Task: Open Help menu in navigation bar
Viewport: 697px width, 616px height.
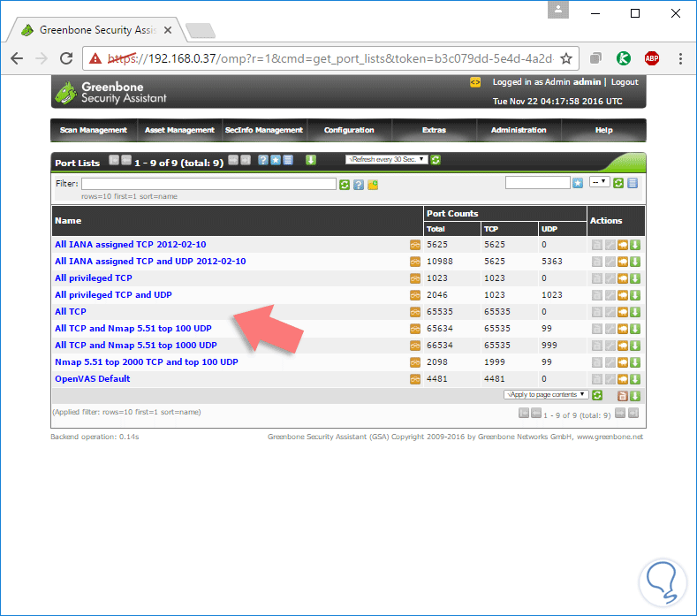Action: [x=603, y=130]
